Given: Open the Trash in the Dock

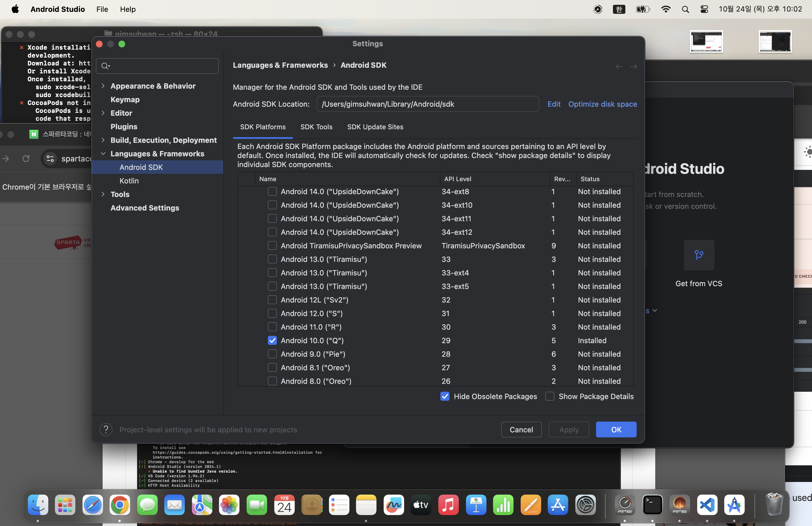Looking at the screenshot, I should pos(774,505).
